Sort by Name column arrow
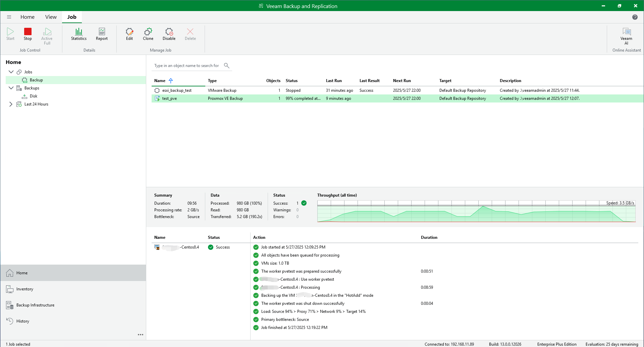Image resolution: width=644 pixels, height=347 pixels. [x=171, y=81]
